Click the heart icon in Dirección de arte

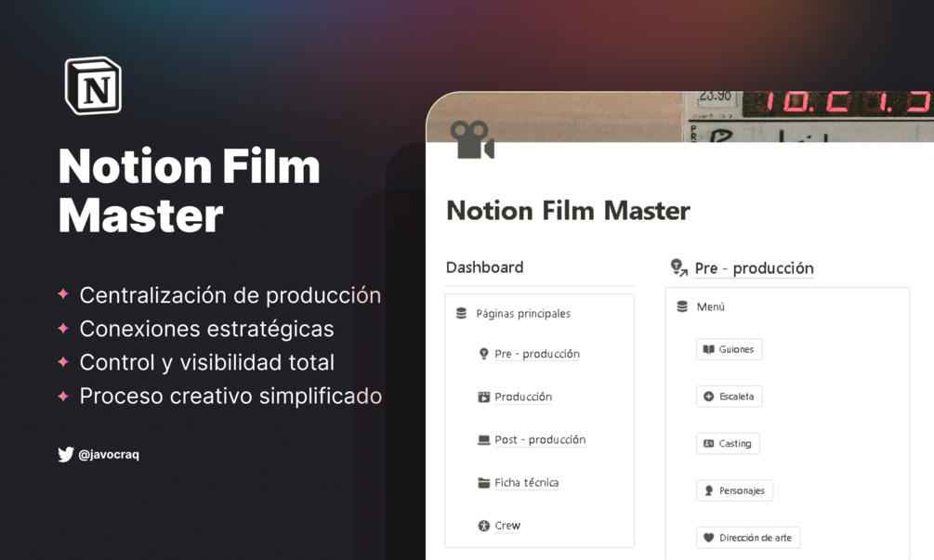(x=708, y=538)
